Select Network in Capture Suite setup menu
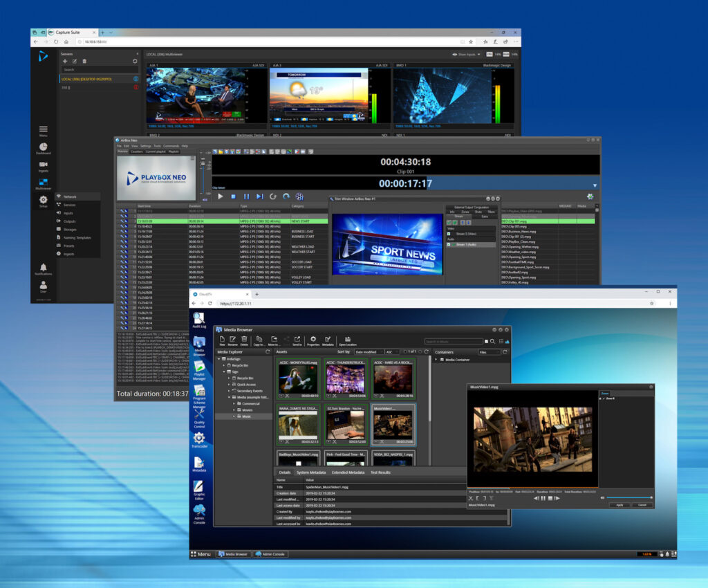Screen dimensions: 708x588 tap(77, 196)
